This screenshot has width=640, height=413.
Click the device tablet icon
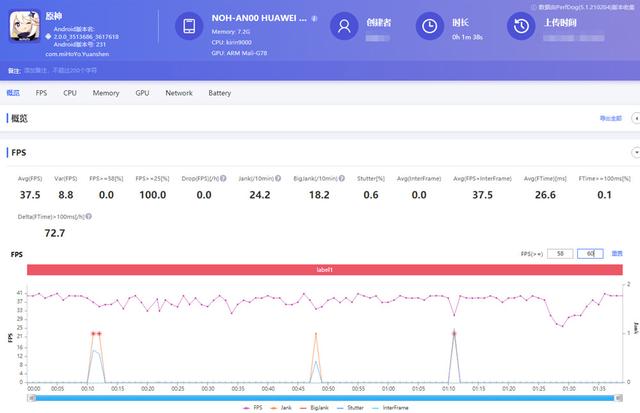pyautogui.click(x=189, y=26)
